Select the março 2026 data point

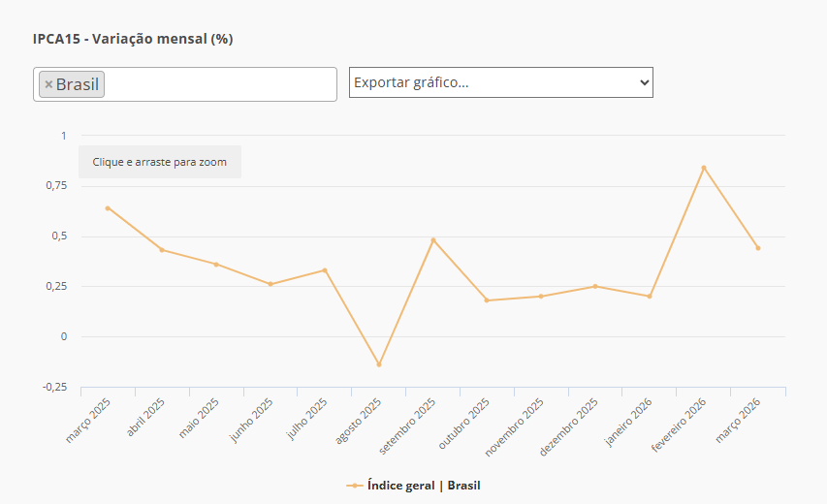click(x=758, y=248)
